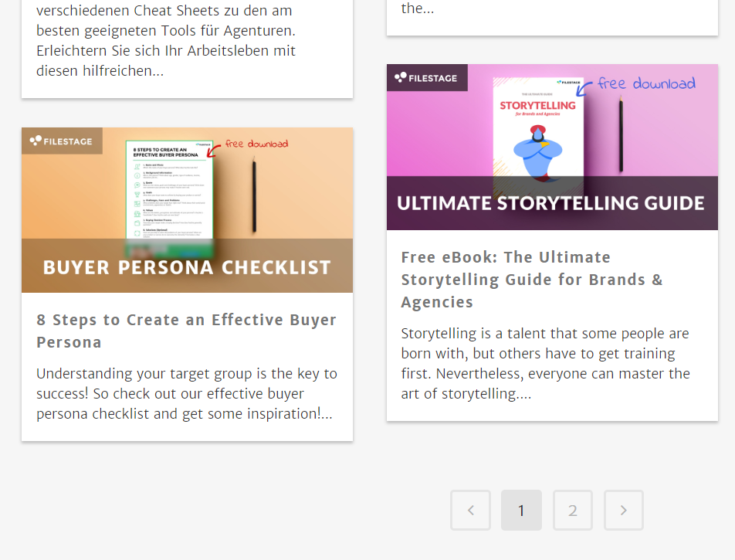Click Filestage logo on buyer persona card
735x560 pixels.
(x=62, y=141)
